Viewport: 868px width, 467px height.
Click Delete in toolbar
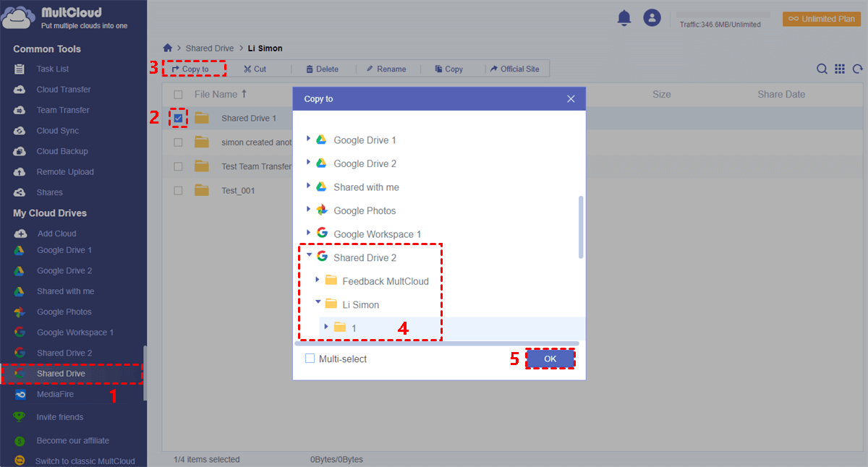coord(322,69)
